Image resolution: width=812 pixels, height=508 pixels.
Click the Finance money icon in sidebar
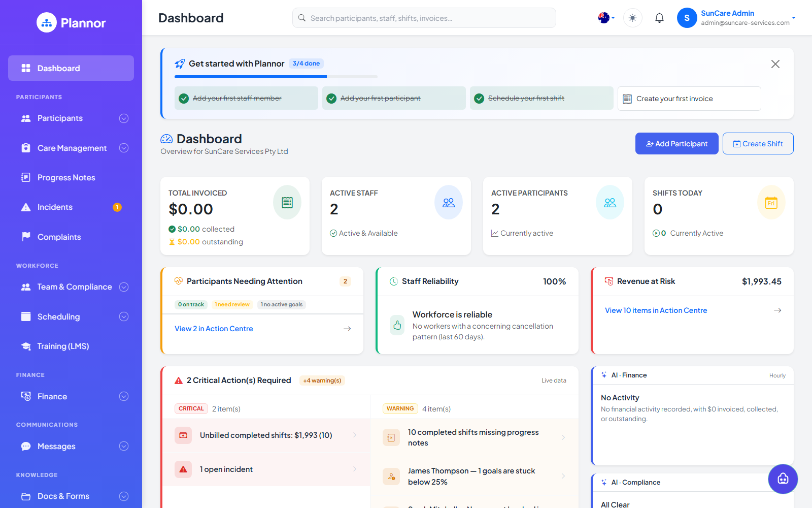point(26,396)
